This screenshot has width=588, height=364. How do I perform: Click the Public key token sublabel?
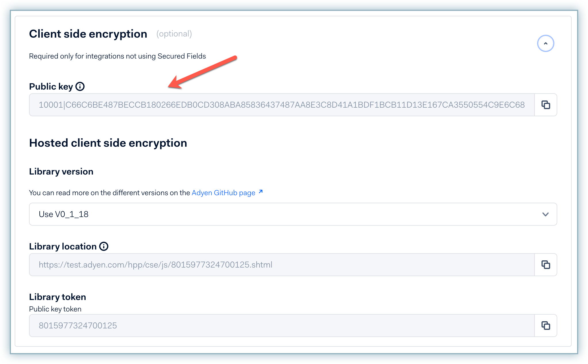(x=55, y=309)
